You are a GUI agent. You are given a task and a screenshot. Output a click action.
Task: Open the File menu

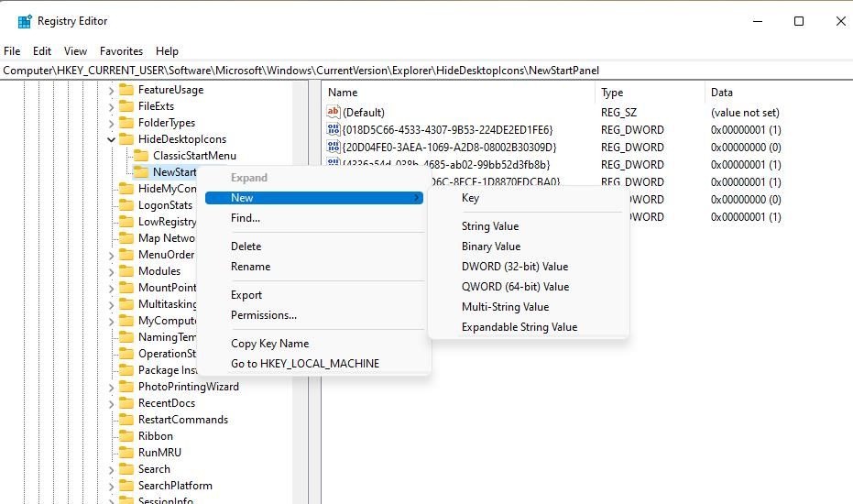pyautogui.click(x=12, y=51)
